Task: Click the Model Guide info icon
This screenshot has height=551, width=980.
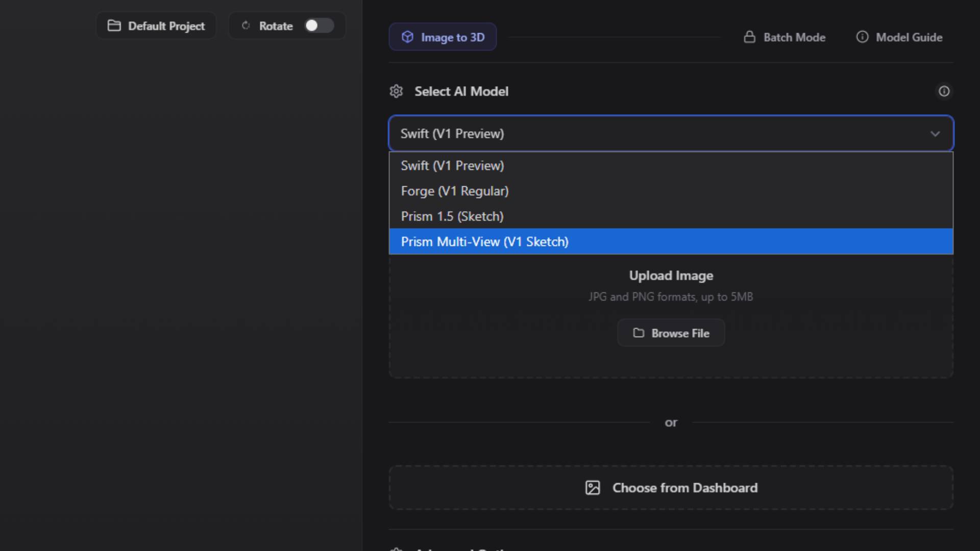Action: (x=862, y=37)
